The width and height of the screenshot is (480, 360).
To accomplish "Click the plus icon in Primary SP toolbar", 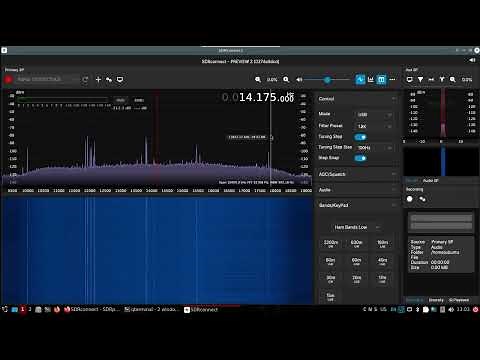I will [98, 79].
